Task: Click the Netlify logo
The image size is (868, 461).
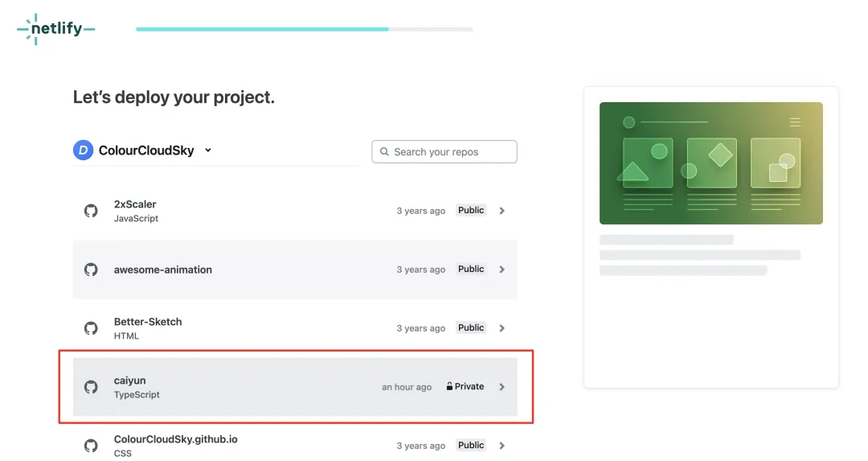Action: tap(55, 29)
